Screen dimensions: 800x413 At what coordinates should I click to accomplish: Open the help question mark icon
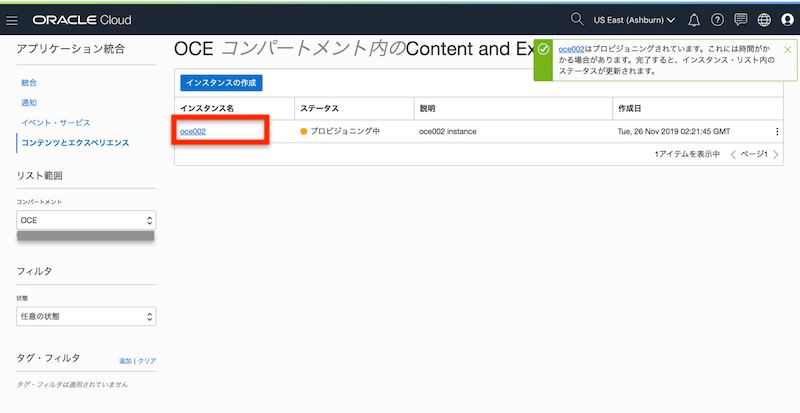coord(717,20)
